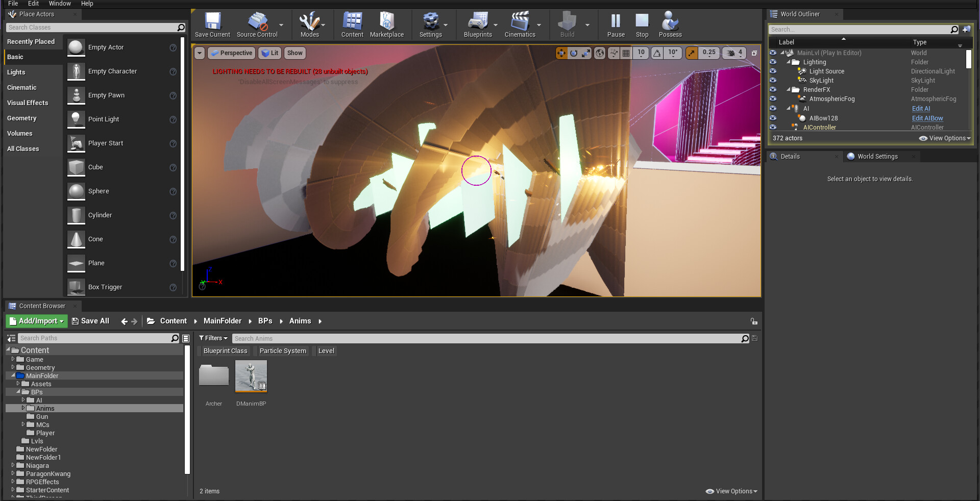
Task: Click the Save All button
Action: [x=90, y=321]
